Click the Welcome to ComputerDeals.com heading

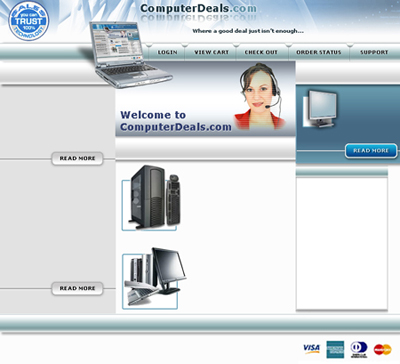(176, 121)
